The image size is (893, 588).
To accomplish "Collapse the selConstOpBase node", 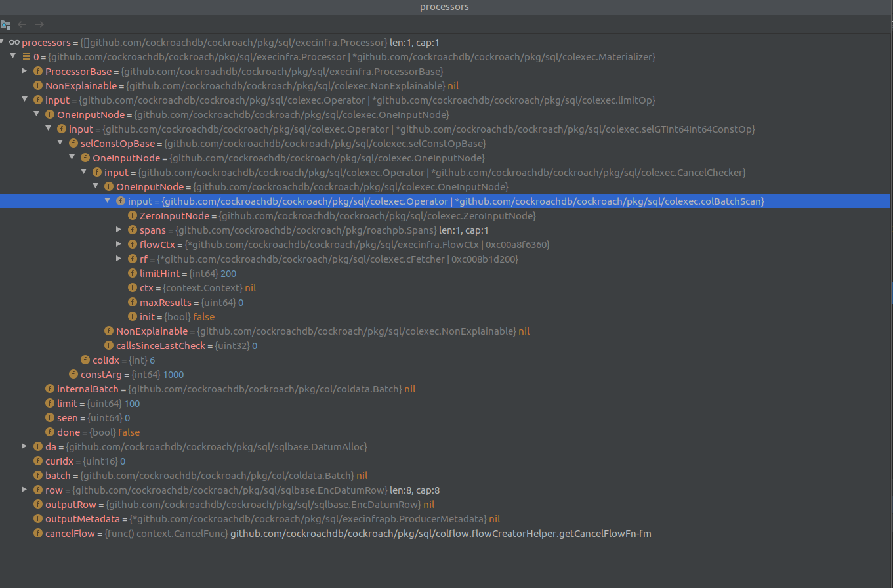I will tap(60, 143).
